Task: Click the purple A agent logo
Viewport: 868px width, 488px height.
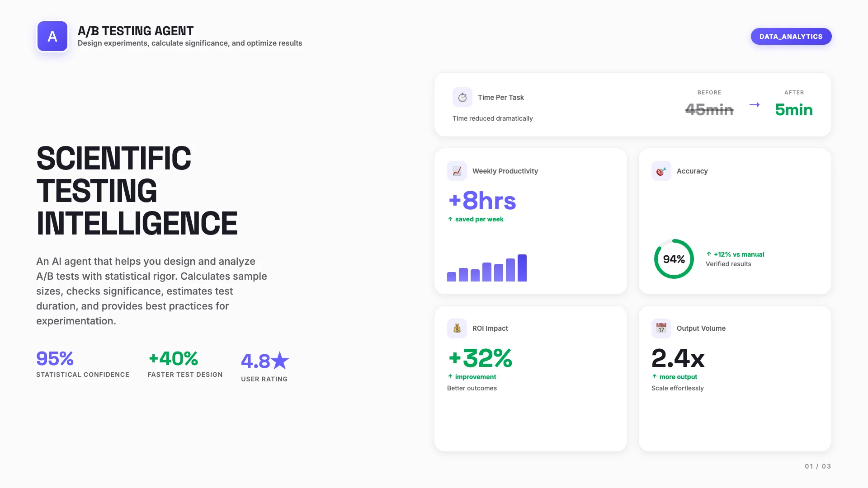Action: point(52,36)
